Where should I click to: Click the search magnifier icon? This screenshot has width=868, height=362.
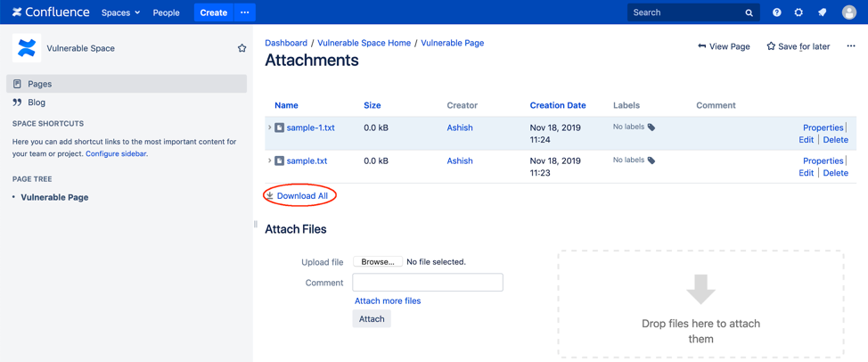(x=749, y=12)
